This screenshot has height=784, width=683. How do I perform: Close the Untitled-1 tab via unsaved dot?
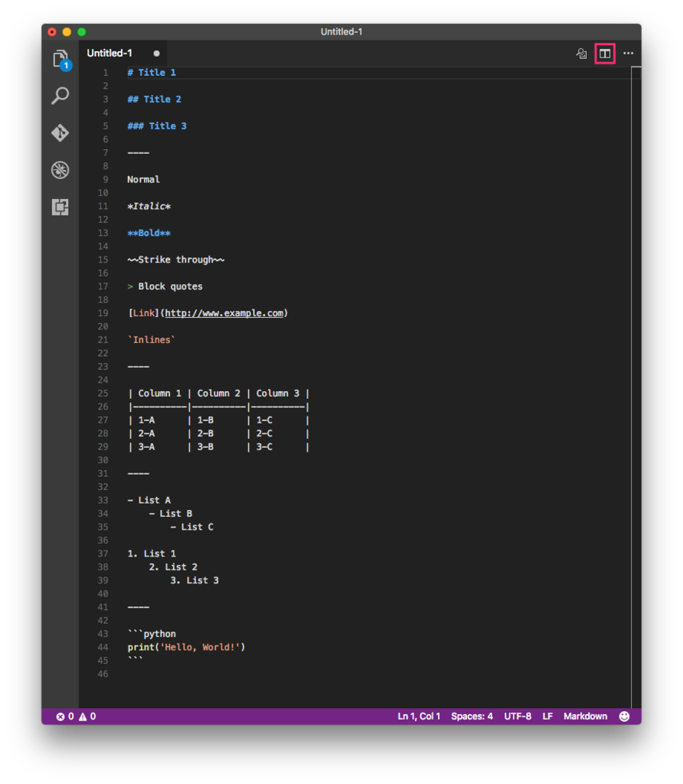tap(156, 54)
